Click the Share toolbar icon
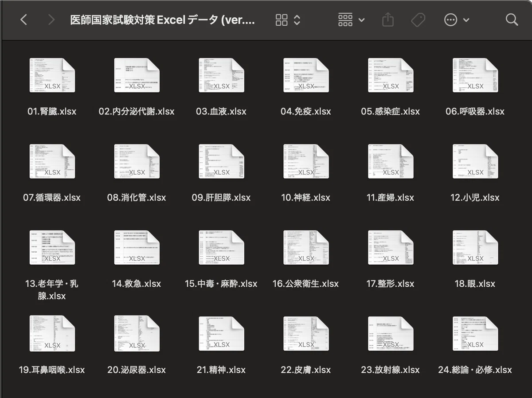This screenshot has width=532, height=398. (x=387, y=20)
